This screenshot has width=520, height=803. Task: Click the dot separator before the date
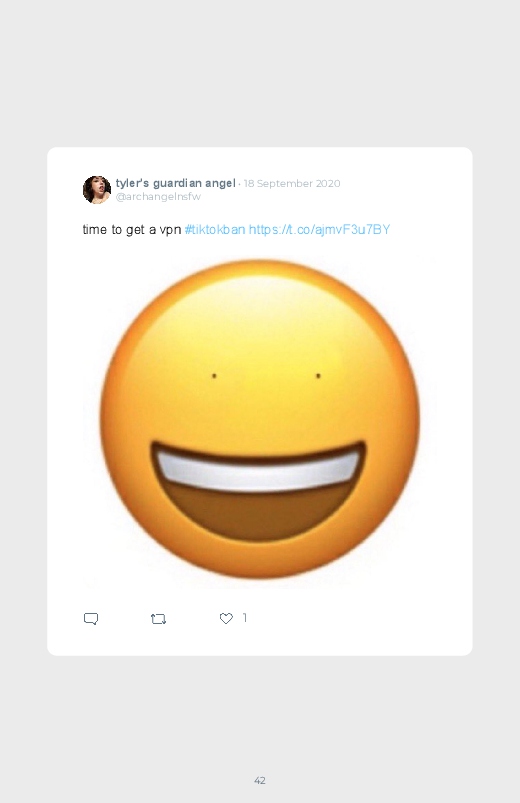point(239,184)
